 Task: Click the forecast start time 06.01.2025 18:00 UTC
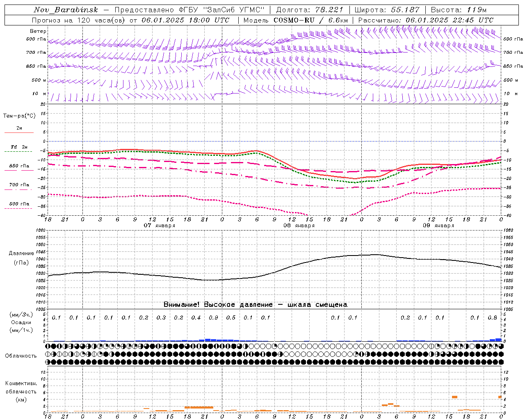(x=185, y=20)
